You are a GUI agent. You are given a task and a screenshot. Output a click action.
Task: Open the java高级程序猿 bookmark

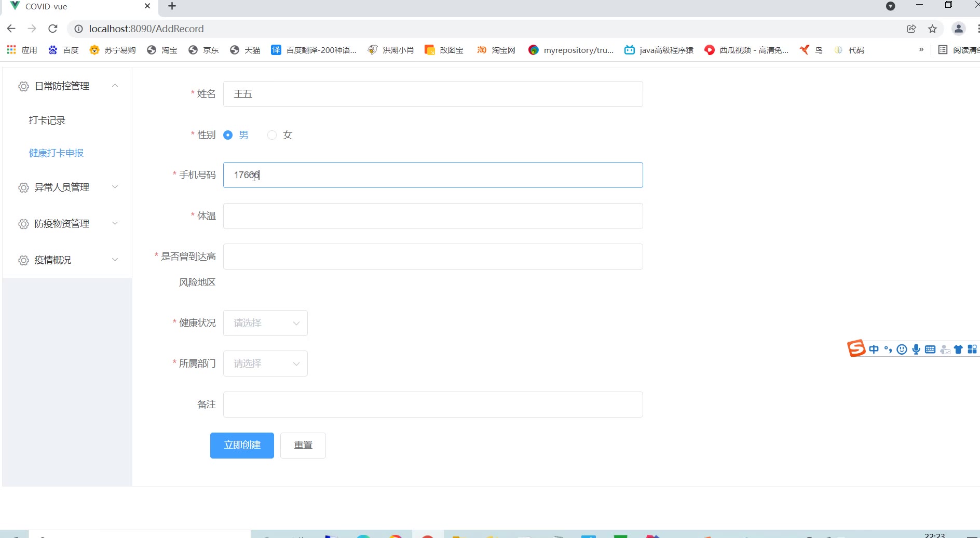coord(659,50)
